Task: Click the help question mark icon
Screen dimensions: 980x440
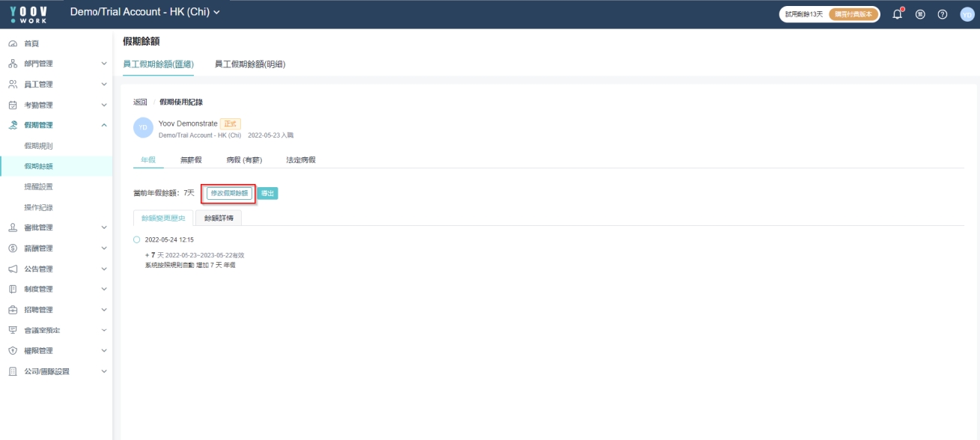Action: 943,14
